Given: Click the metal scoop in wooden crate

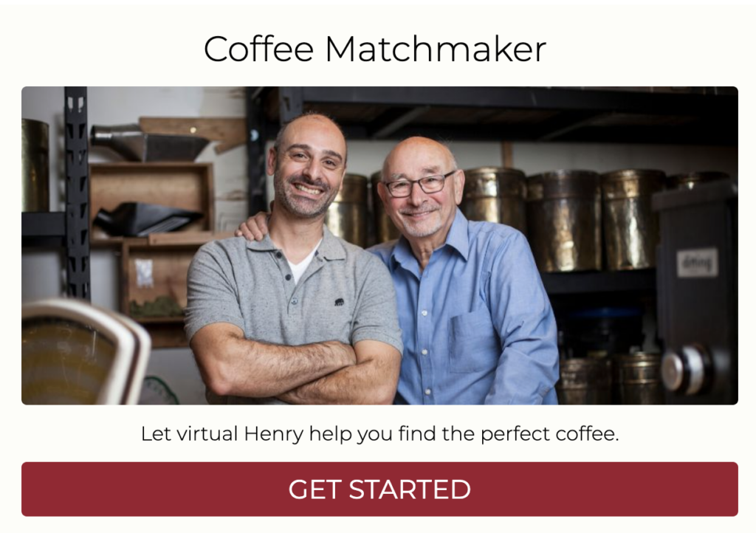Looking at the screenshot, I should (x=148, y=219).
